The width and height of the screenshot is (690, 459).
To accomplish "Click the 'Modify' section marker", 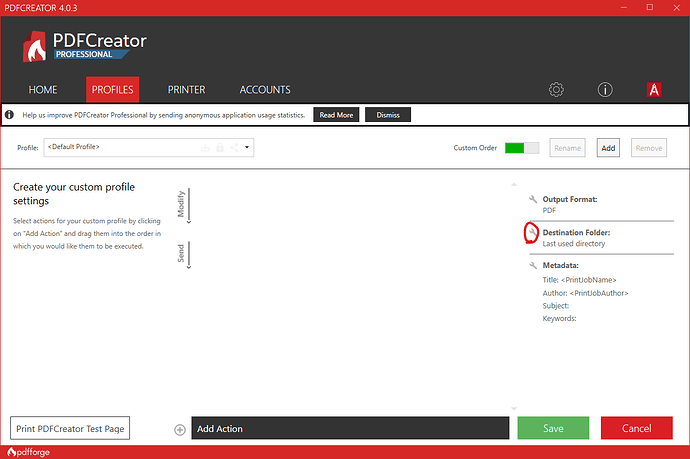I will pyautogui.click(x=181, y=204).
